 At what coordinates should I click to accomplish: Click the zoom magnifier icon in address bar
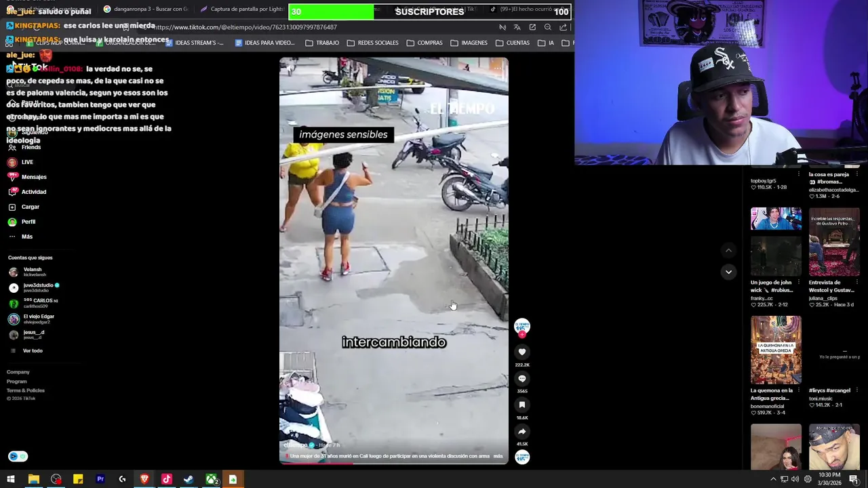(547, 27)
